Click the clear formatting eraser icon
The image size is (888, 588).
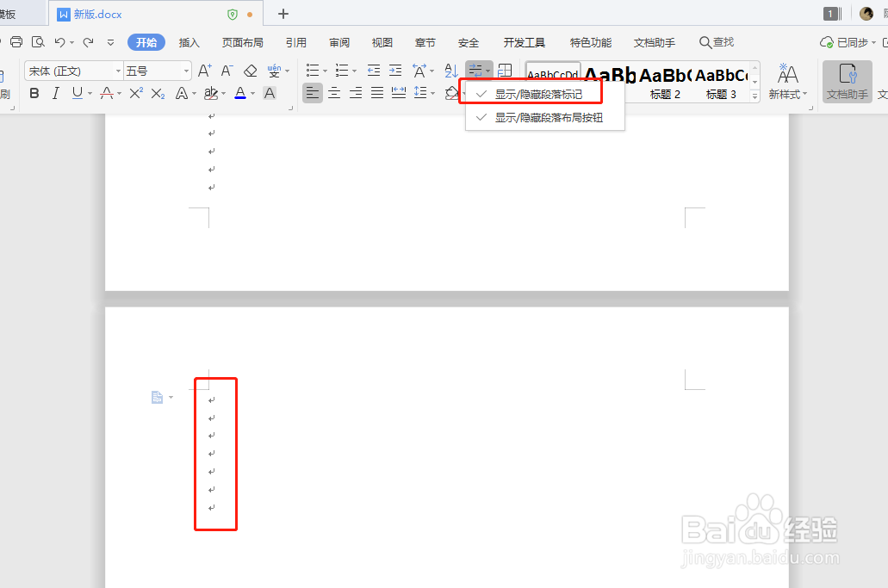coord(250,71)
